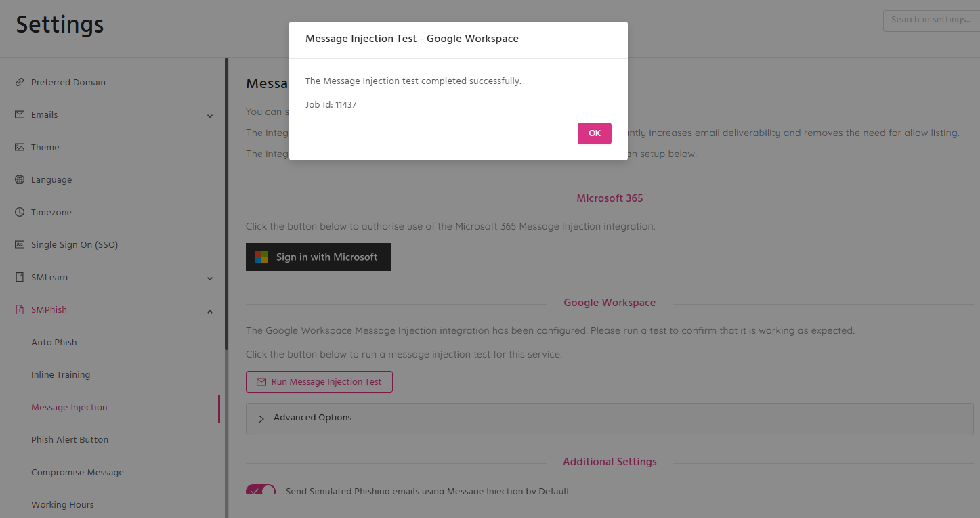Image resolution: width=980 pixels, height=518 pixels.
Task: Expand the Emails submenu chevron
Action: tap(210, 116)
